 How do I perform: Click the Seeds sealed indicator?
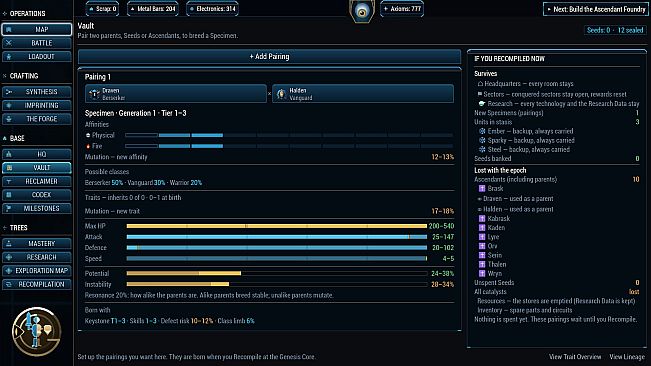point(614,30)
